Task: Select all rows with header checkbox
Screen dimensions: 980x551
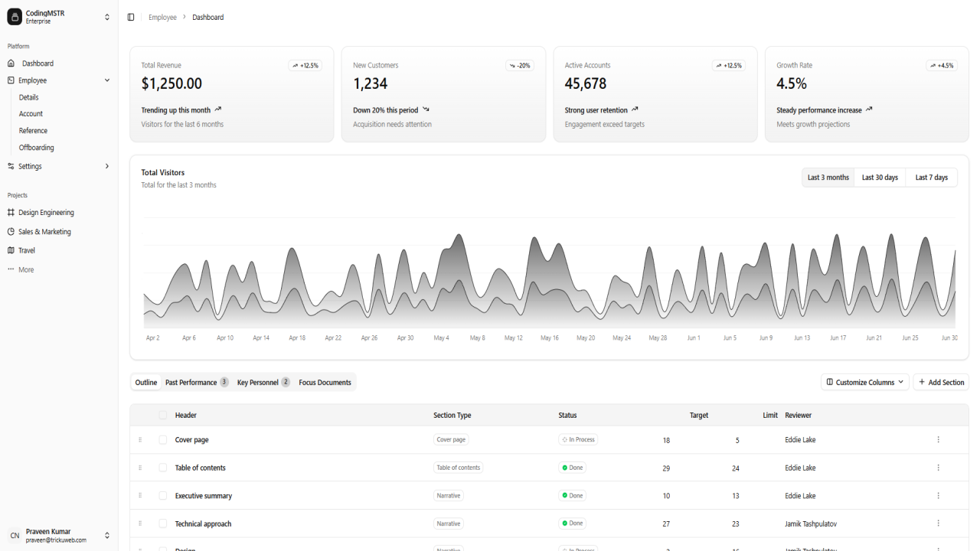Action: [x=162, y=416]
